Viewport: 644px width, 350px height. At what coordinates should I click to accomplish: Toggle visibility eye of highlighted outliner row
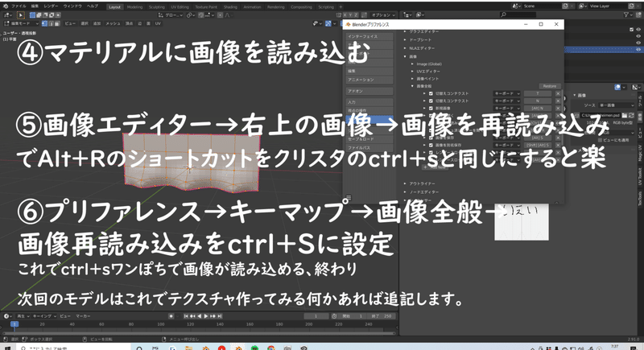[x=638, y=50]
